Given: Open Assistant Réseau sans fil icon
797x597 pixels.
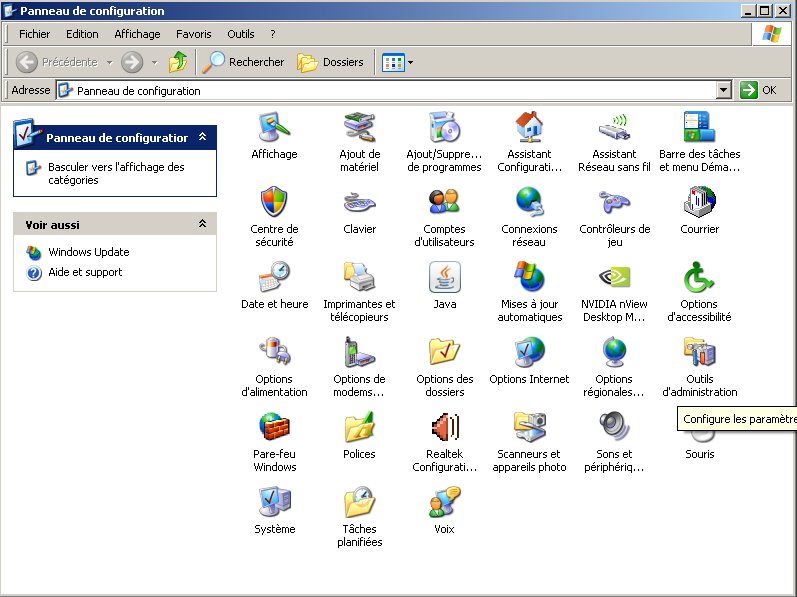Looking at the screenshot, I should tap(614, 127).
